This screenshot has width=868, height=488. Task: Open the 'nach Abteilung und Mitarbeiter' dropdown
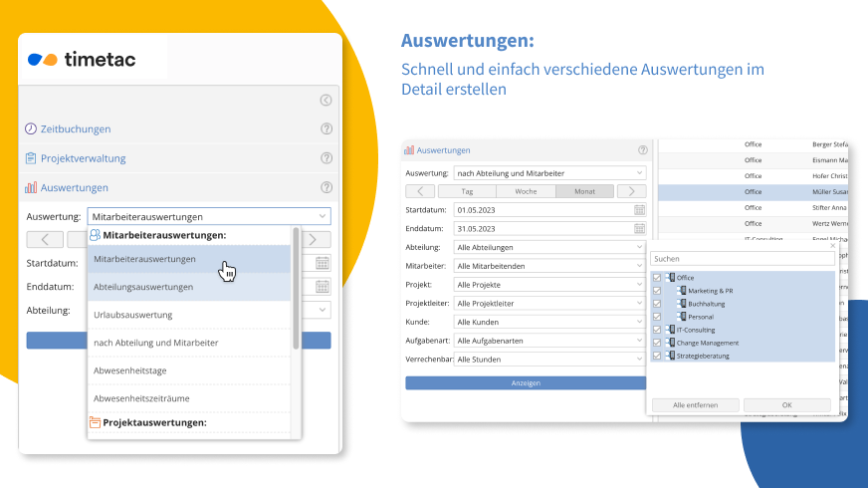pos(549,173)
